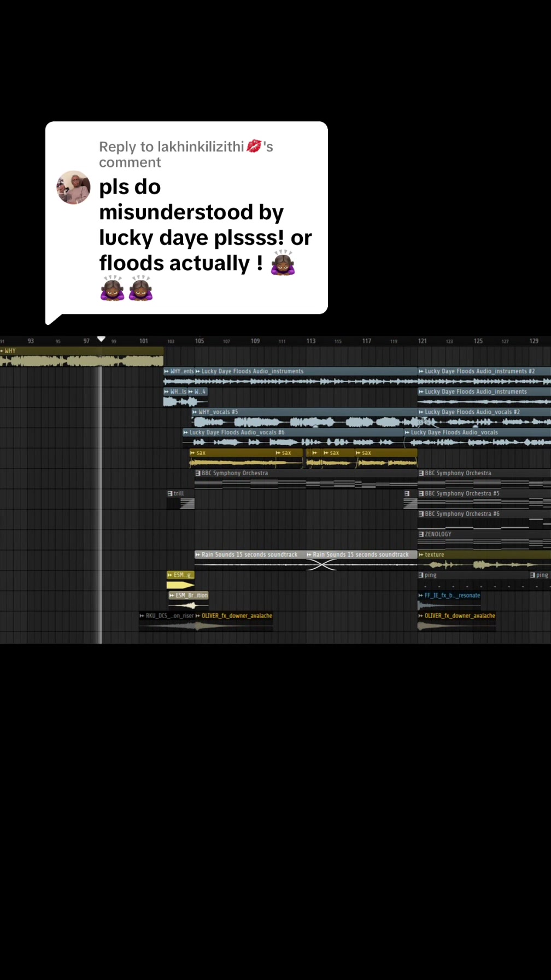Viewport: 551px width, 980px height.
Task: Jump to bar 125 on the ruler
Action: tap(478, 341)
